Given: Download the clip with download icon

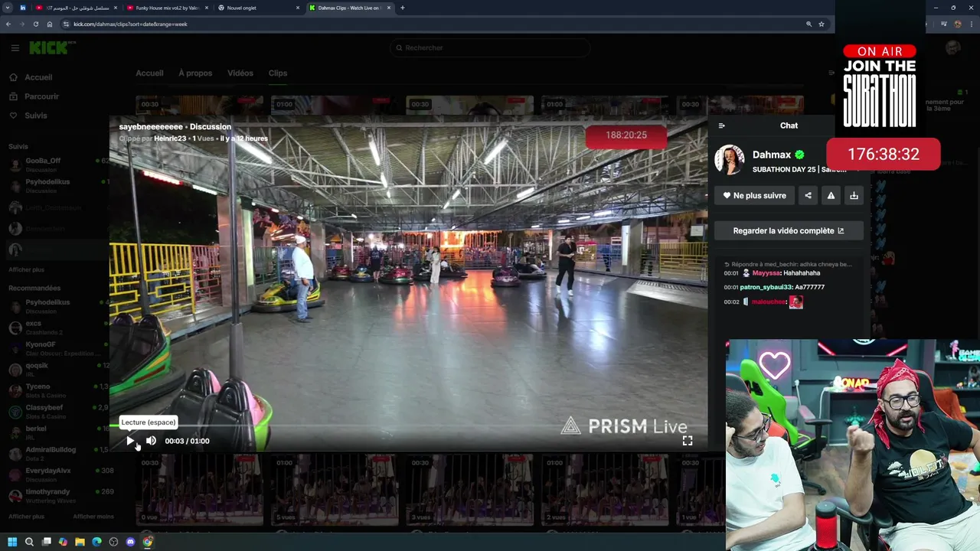Looking at the screenshot, I should (x=854, y=195).
